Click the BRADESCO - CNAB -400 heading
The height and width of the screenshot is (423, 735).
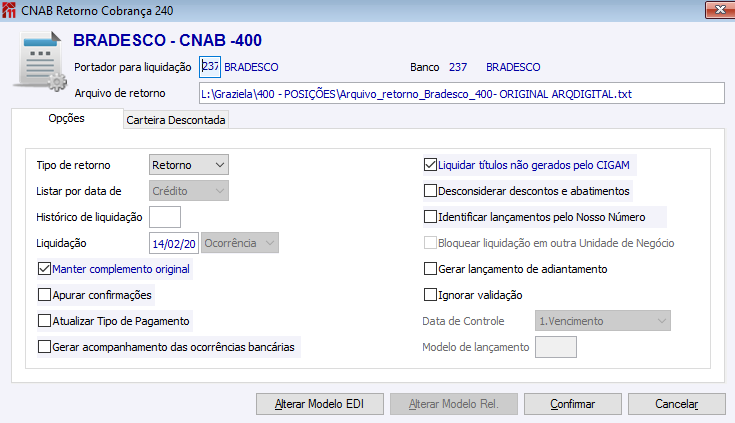(x=167, y=40)
